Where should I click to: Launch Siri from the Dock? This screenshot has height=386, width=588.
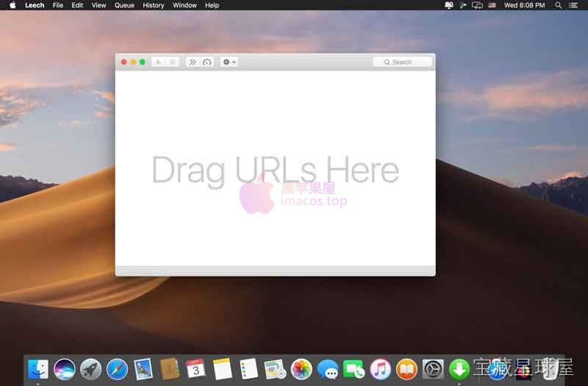(x=64, y=369)
